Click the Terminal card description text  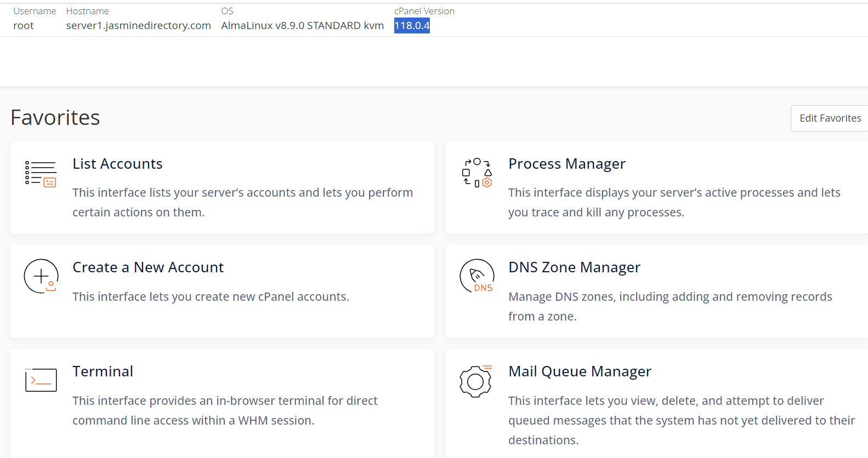[225, 410]
